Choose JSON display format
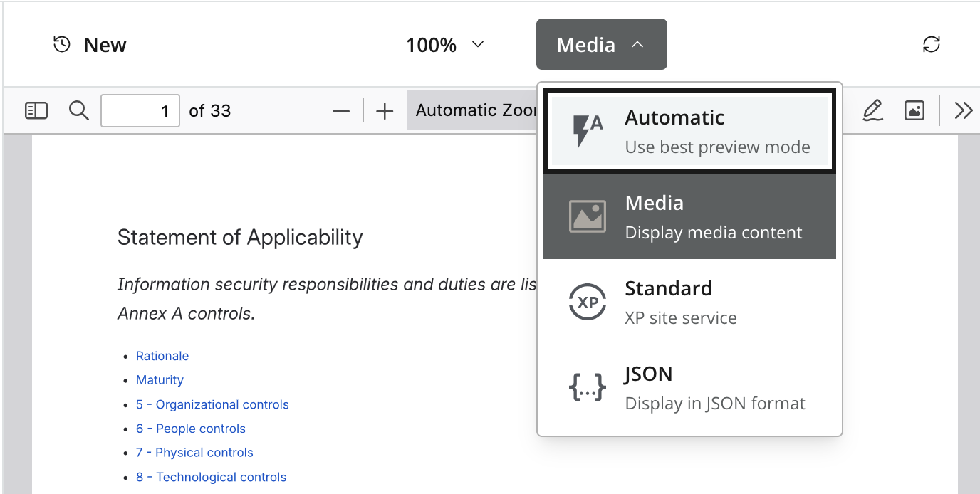The image size is (980, 494). pos(689,387)
